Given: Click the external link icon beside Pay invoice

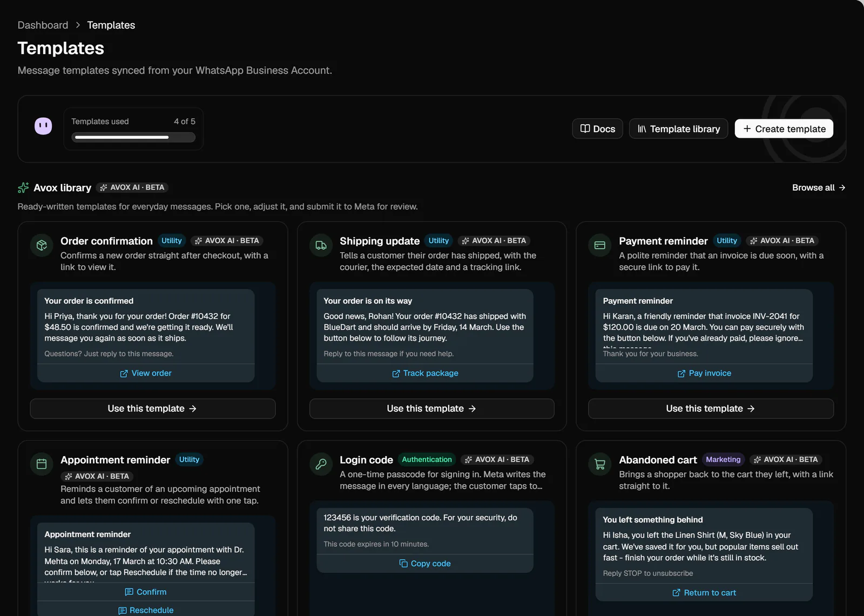Looking at the screenshot, I should tap(681, 374).
